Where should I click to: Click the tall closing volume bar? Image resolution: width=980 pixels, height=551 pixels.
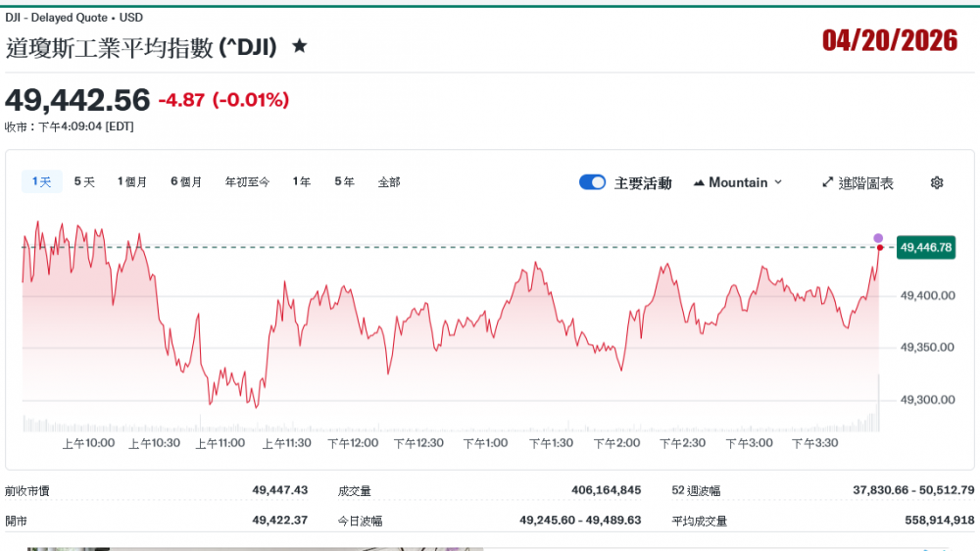[879, 404]
